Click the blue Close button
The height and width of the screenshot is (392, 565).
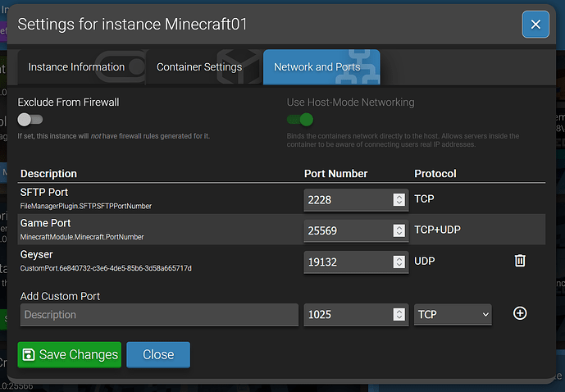(158, 355)
